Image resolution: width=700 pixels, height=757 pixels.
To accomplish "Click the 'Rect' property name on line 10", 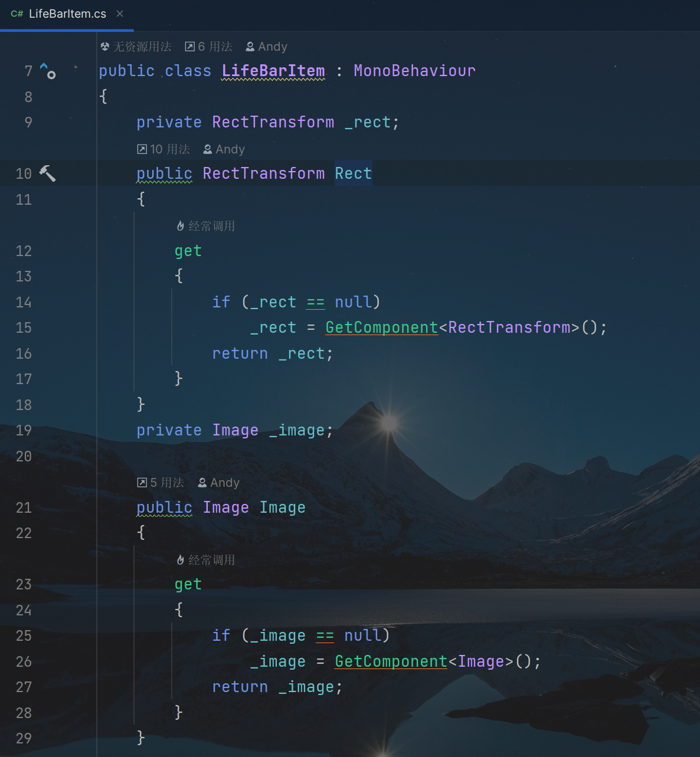I will (x=354, y=173).
